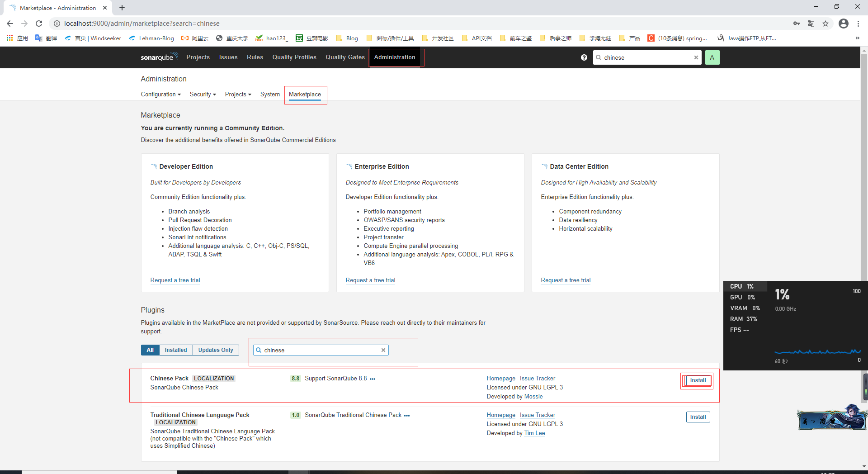Open Traditional Chinese Pack Homepage link
868x474 pixels.
click(x=501, y=415)
